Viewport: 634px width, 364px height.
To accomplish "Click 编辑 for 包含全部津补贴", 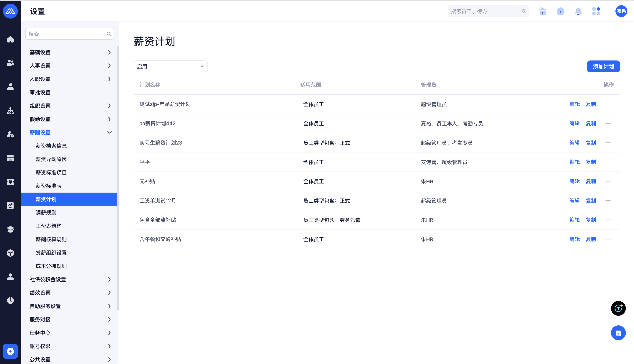I will pyautogui.click(x=574, y=220).
